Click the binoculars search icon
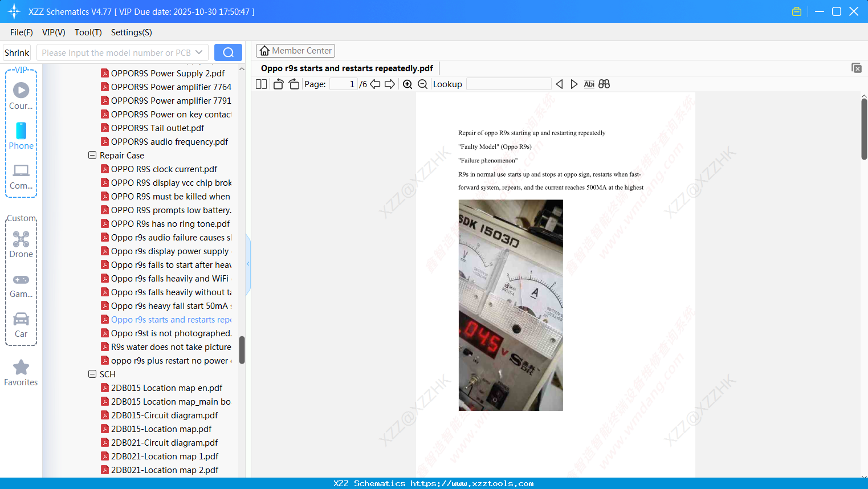 pos(604,84)
